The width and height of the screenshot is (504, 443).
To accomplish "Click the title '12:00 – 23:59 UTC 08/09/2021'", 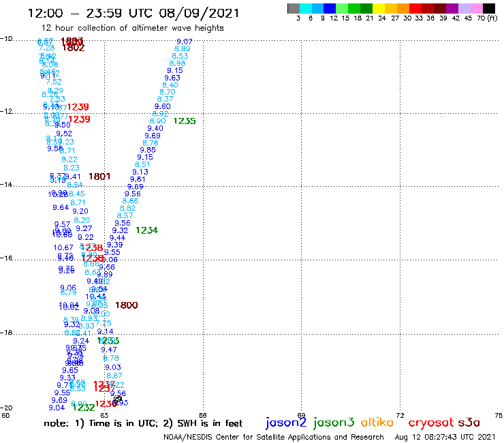I will 133,13.
